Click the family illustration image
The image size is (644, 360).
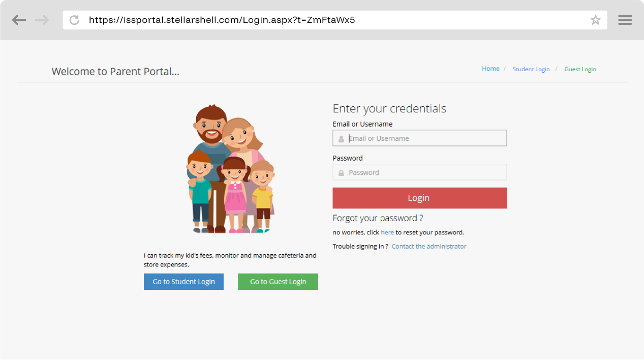click(x=230, y=169)
